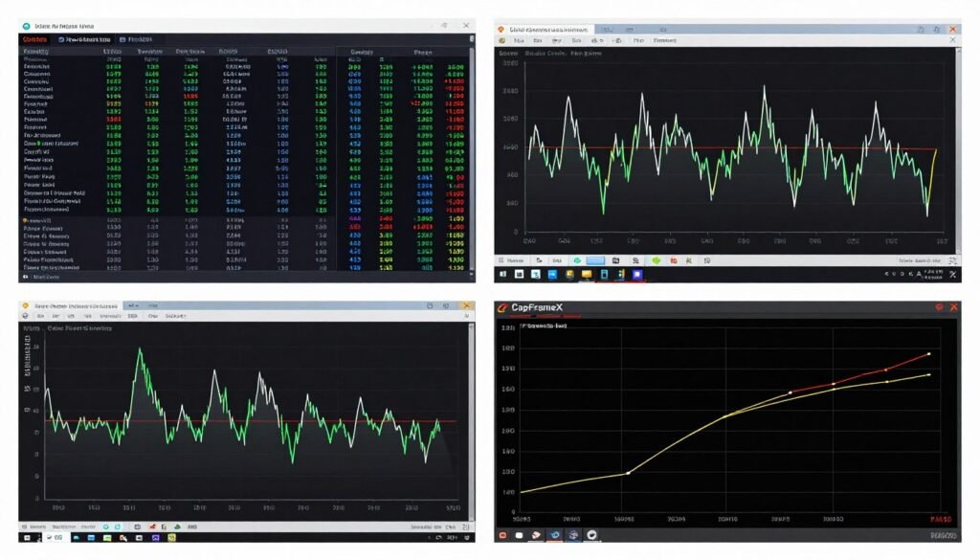Click the X icon in top-right window's taskbar tray
This screenshot has height=560, width=980.
pyautogui.click(x=952, y=275)
